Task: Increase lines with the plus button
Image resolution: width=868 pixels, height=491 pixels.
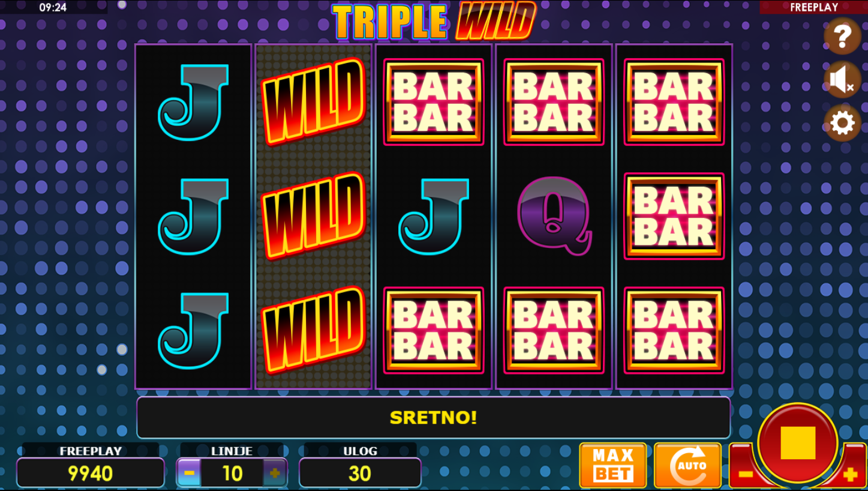Action: (275, 473)
